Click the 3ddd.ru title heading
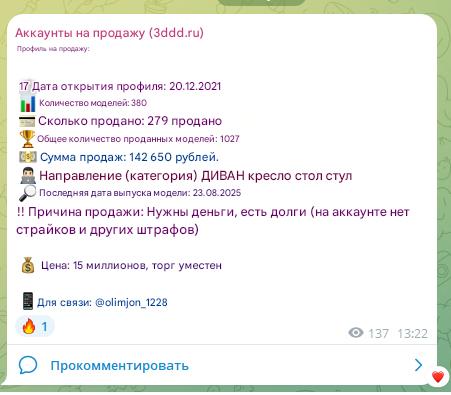This screenshot has width=451, height=395. pos(109,33)
